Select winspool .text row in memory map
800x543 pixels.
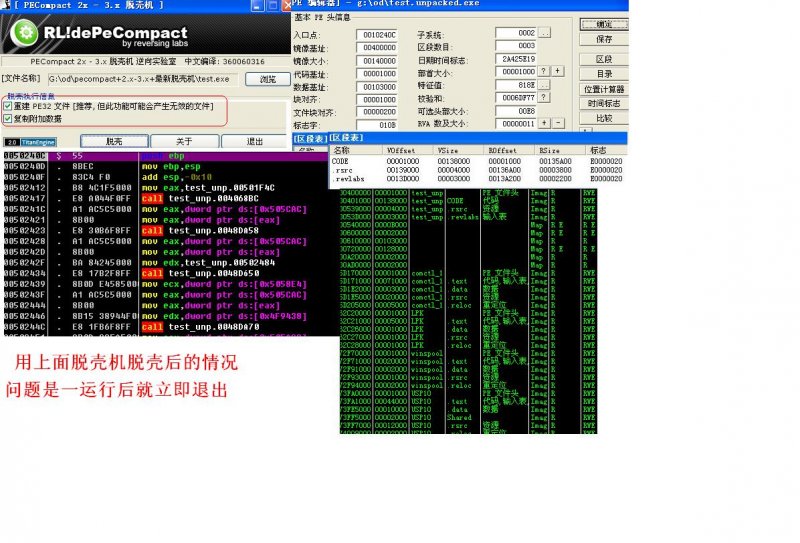pyautogui.click(x=468, y=361)
